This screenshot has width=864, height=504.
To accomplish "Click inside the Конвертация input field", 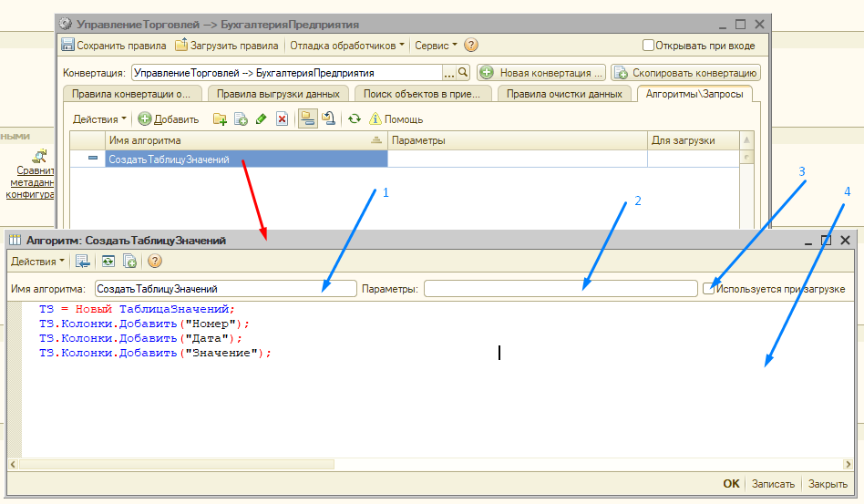I will pos(287,72).
